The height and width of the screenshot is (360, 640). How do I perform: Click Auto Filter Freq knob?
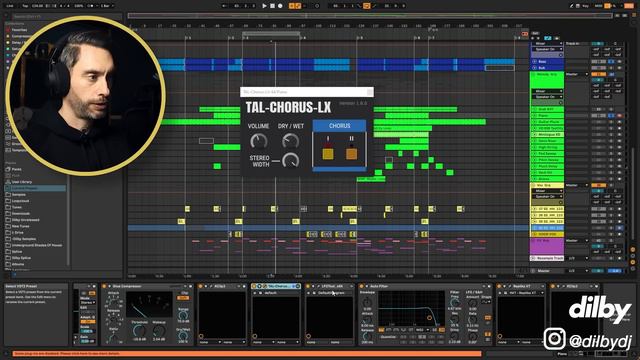tap(455, 302)
